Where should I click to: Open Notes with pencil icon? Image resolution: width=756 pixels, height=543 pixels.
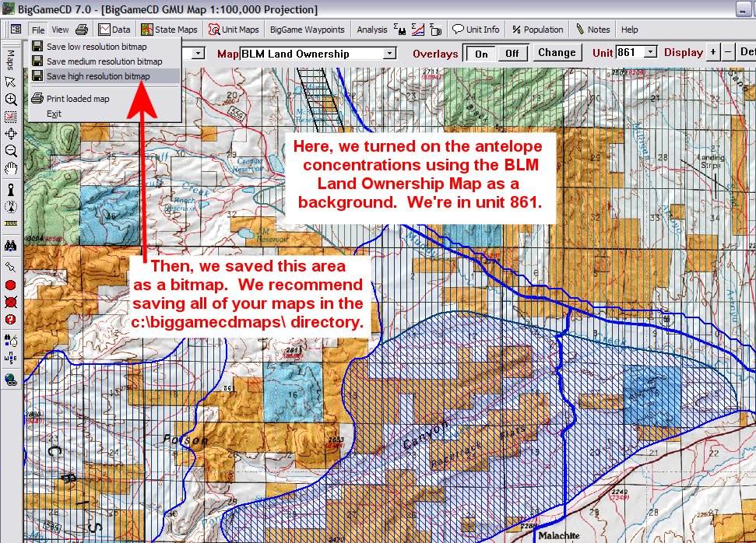coord(593,30)
